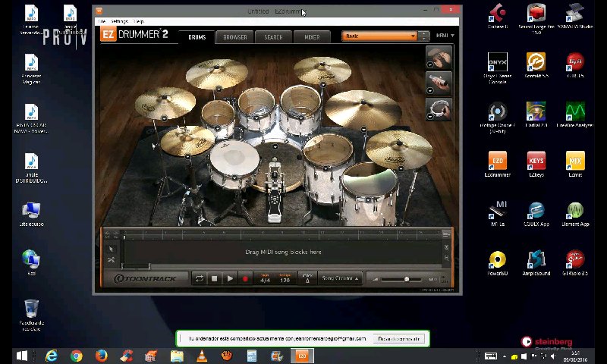
Task: Click the EZdrummer 2 logo
Action: pos(134,34)
